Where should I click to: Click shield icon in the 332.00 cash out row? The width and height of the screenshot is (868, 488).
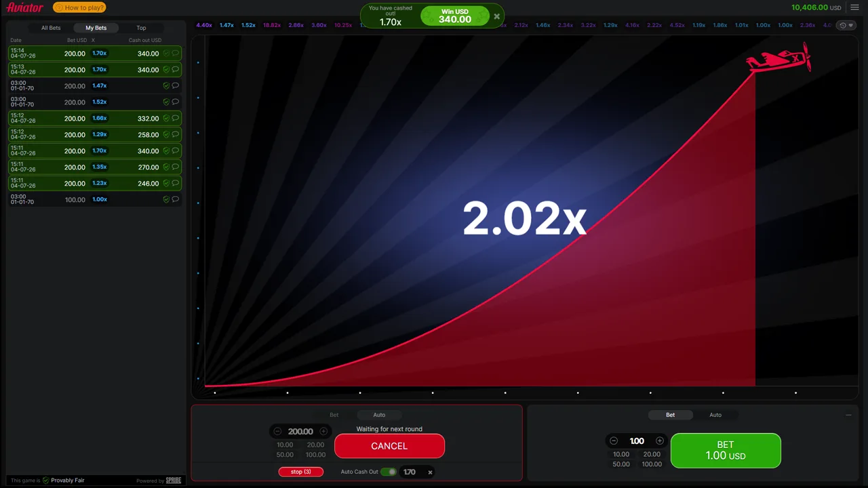pyautogui.click(x=166, y=118)
